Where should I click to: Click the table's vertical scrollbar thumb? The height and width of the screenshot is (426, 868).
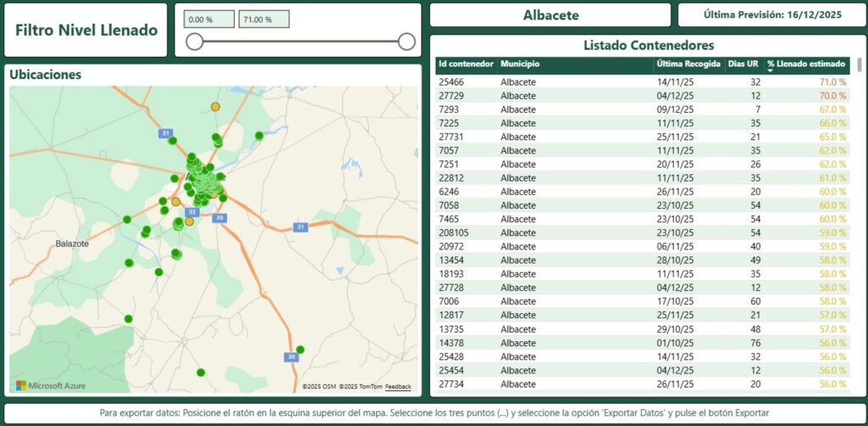(x=860, y=65)
